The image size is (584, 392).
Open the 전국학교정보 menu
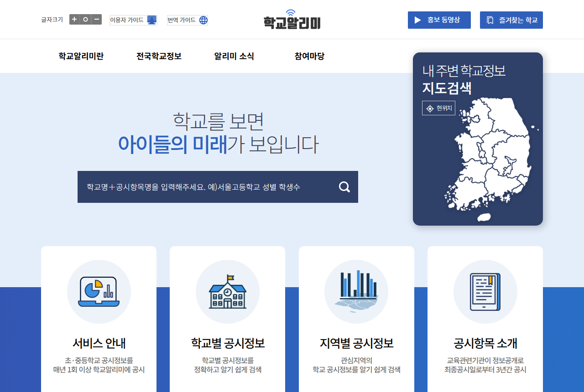click(159, 56)
